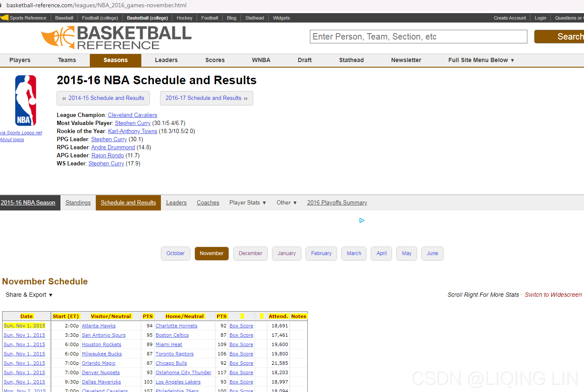Switch to the season Leaders tab

176,203
